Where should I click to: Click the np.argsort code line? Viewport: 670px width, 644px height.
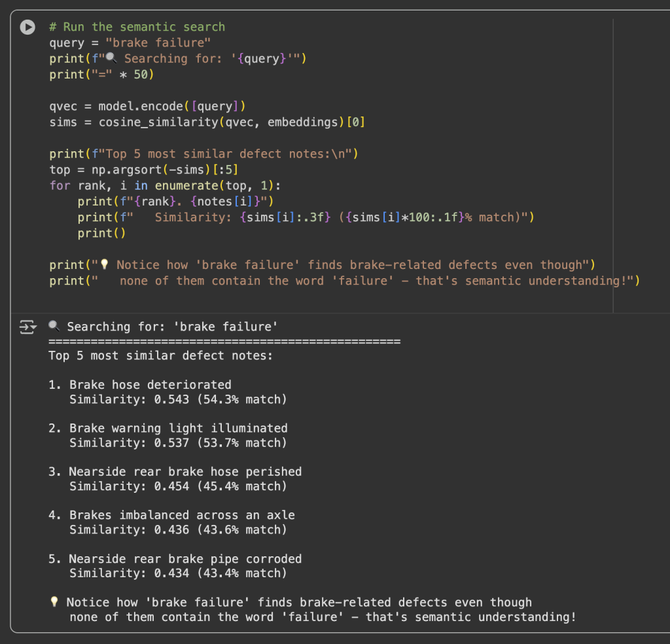(143, 170)
